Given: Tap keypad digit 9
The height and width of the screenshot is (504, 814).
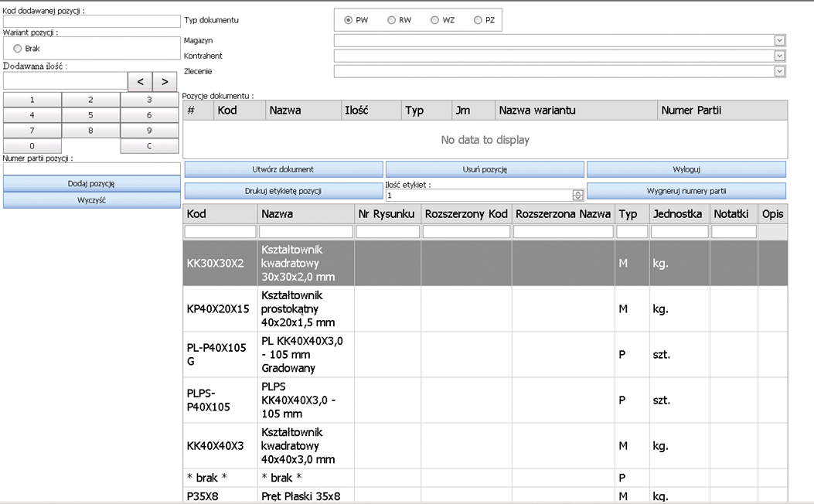Looking at the screenshot, I should tap(149, 131).
